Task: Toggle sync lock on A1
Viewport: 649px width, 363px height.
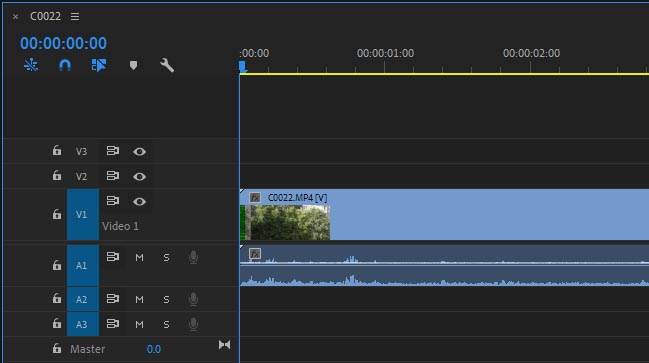Action: [113, 257]
